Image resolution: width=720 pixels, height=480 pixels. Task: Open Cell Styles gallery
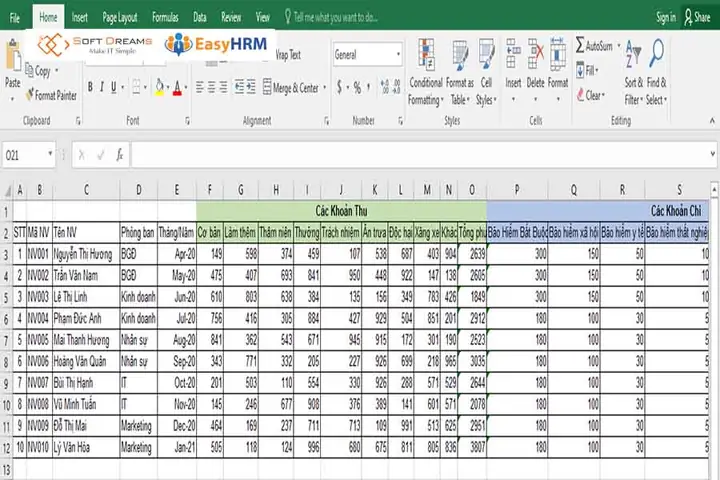pos(486,72)
